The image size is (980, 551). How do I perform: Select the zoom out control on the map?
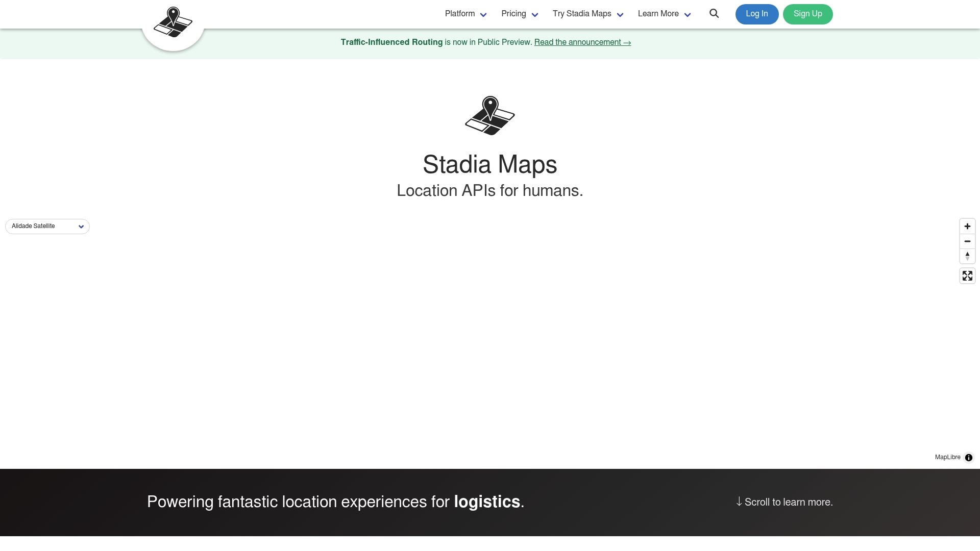coord(967,241)
